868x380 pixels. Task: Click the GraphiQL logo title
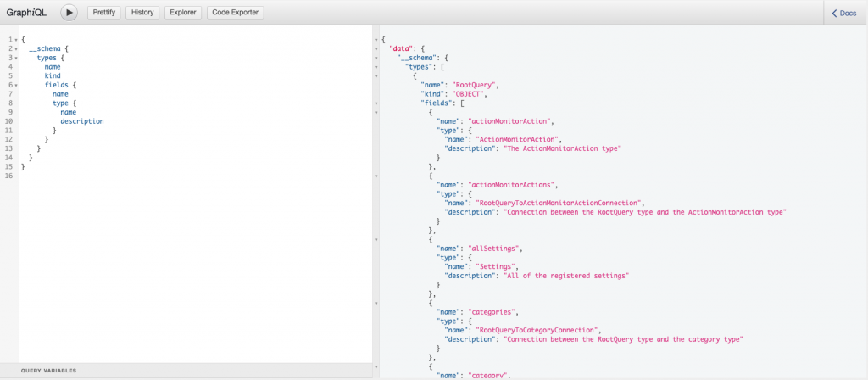pyautogui.click(x=25, y=13)
